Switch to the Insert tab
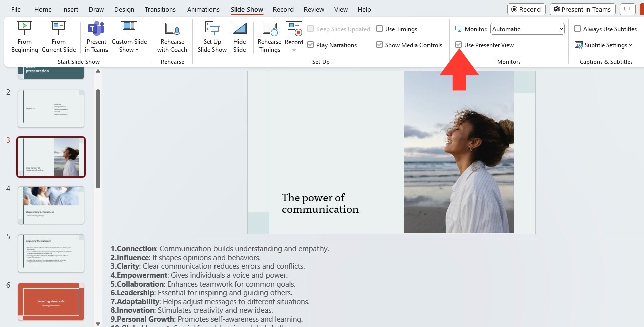The width and height of the screenshot is (644, 327). tap(70, 9)
